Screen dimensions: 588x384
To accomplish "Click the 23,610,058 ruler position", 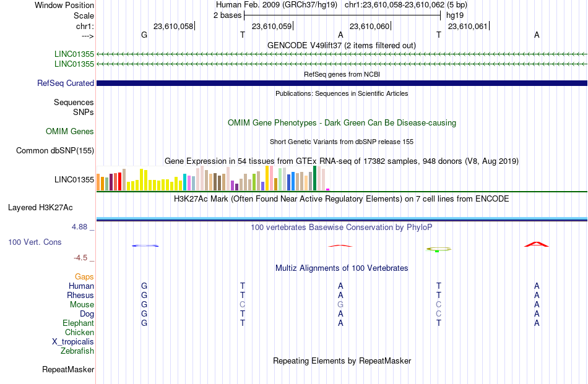I will [173, 26].
